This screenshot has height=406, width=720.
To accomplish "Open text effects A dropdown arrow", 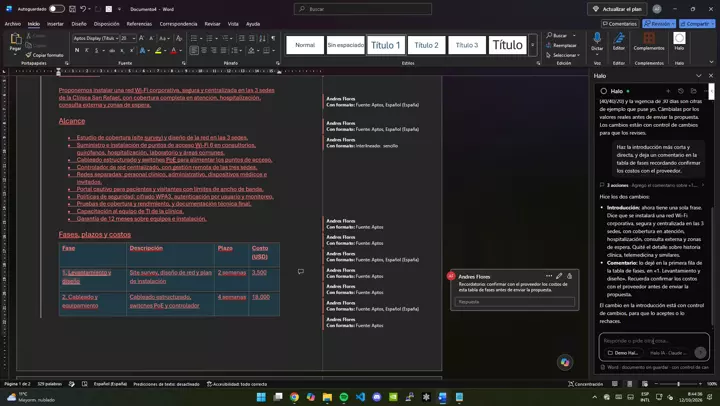I will (x=149, y=51).
